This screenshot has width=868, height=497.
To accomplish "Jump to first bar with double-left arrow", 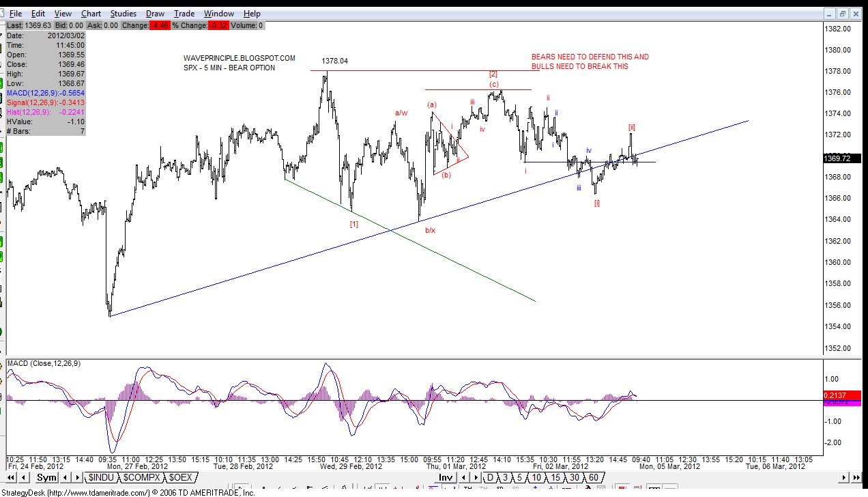I will click(x=11, y=478).
